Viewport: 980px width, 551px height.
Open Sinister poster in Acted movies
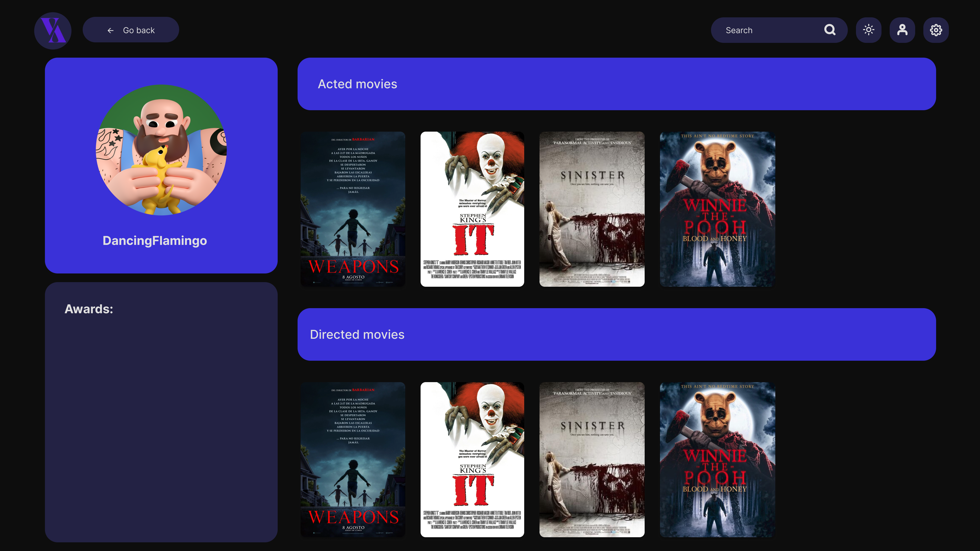(592, 209)
